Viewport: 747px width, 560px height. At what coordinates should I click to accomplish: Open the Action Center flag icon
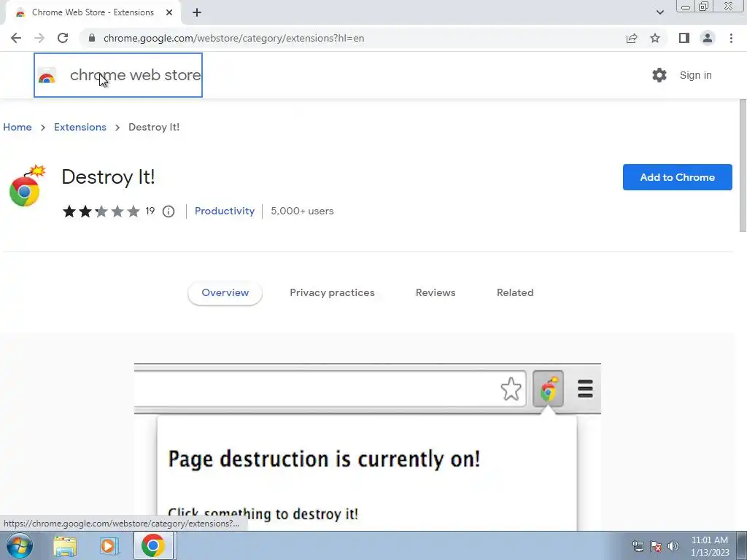656,546
